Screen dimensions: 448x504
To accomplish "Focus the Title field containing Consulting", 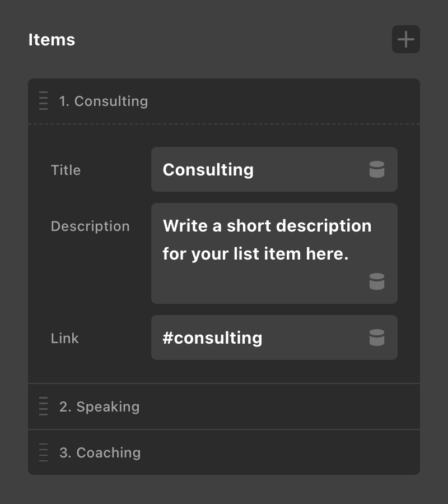I will pyautogui.click(x=258, y=169).
